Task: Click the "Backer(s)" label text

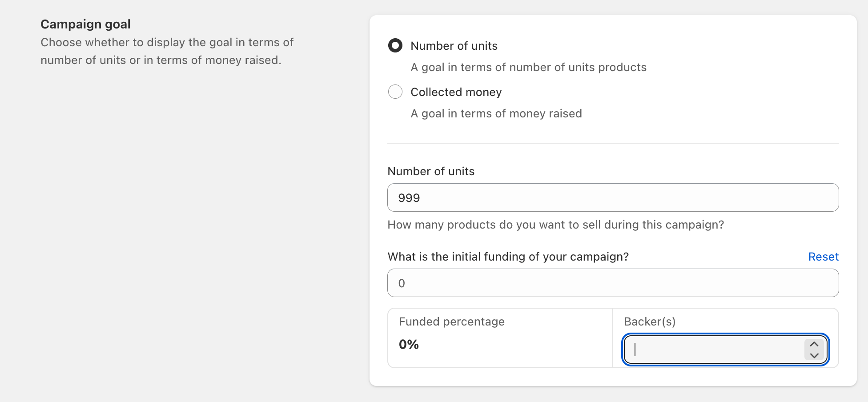Action: pyautogui.click(x=649, y=322)
